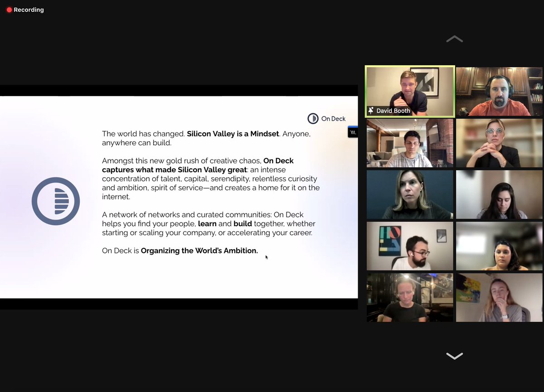Click the On Deck logo at slide top
Image resolution: width=544 pixels, height=392 pixels.
326,119
